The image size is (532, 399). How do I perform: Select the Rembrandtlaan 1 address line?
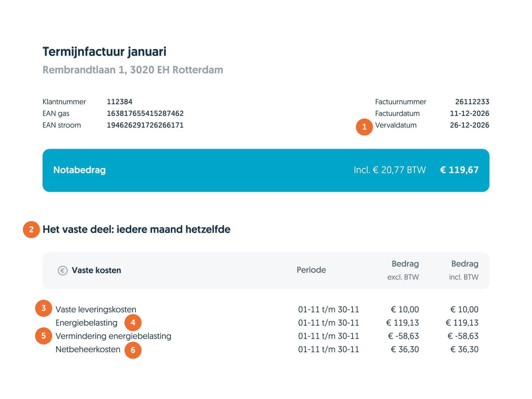pos(133,70)
